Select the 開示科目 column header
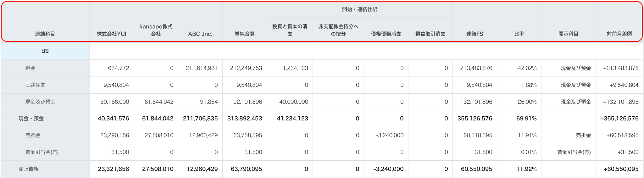The height and width of the screenshot is (178, 644). tap(568, 34)
